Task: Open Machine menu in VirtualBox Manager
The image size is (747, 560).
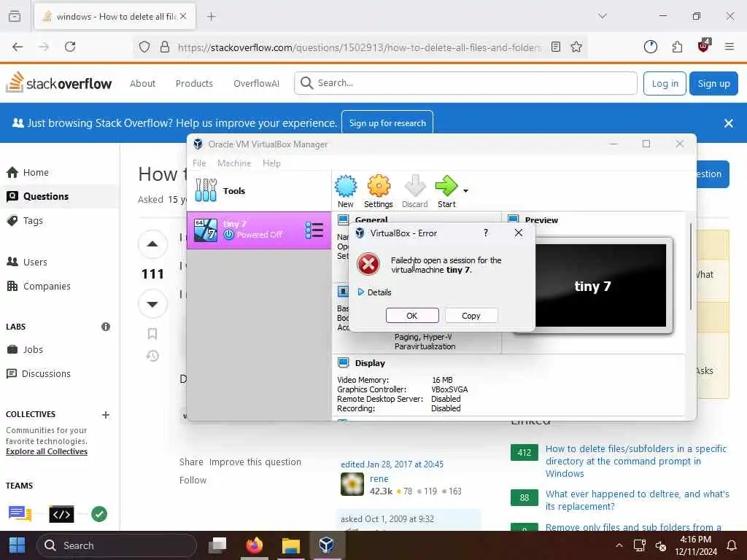Action: (234, 163)
